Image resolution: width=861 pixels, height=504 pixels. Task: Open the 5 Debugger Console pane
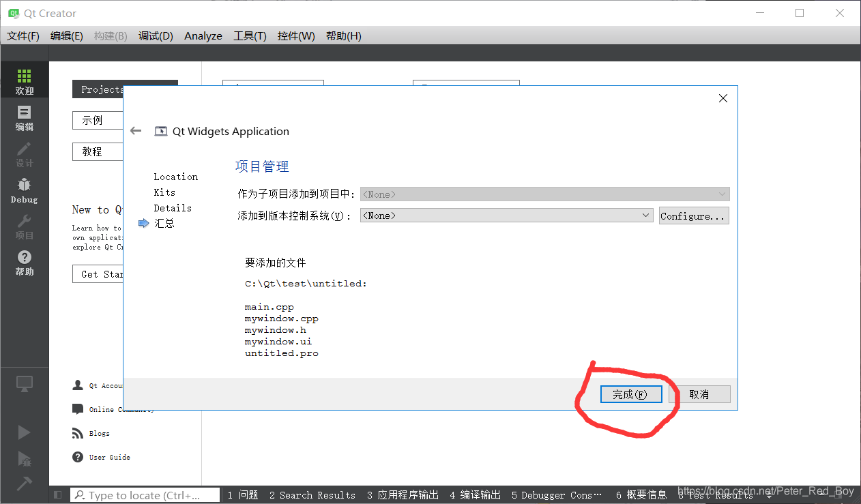click(557, 495)
